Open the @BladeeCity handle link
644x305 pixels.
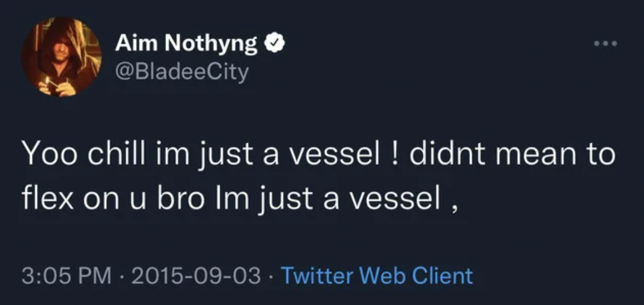pos(181,72)
